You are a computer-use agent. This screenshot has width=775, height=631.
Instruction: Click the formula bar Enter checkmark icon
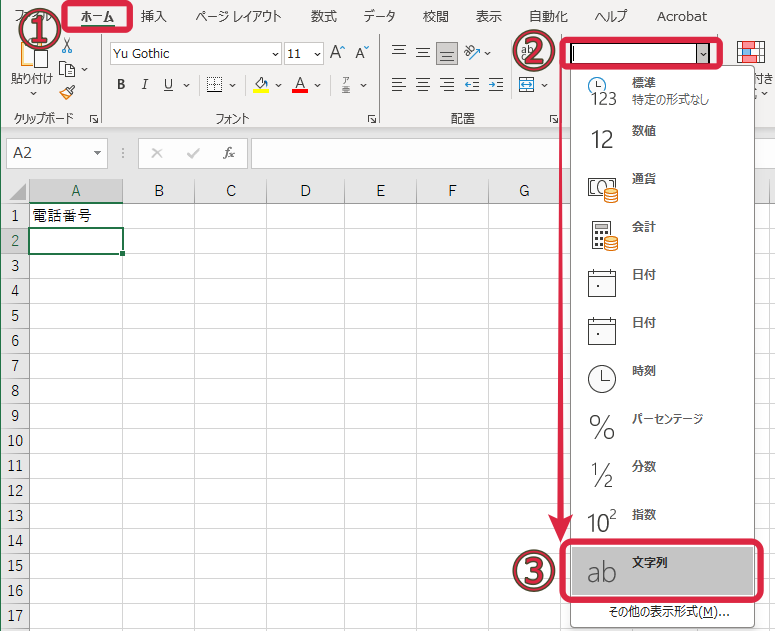click(193, 153)
